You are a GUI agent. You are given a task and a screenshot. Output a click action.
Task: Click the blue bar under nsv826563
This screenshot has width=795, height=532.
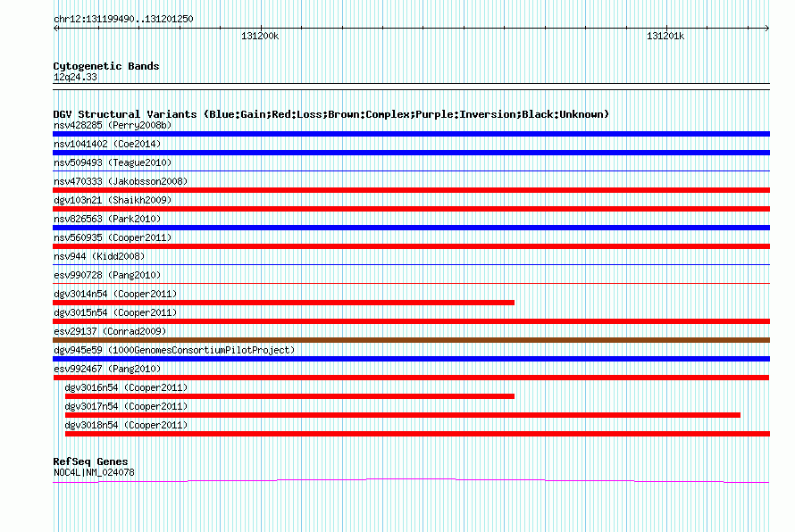(411, 228)
